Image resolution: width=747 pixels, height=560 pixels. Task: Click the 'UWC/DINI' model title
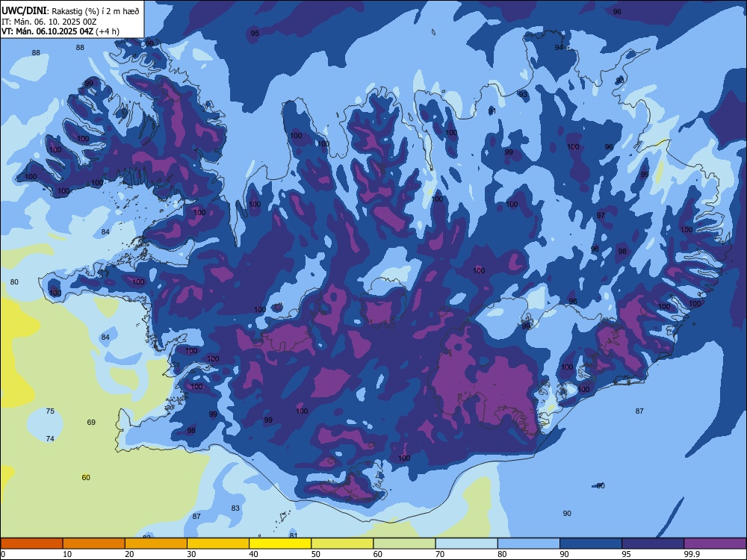click(25, 11)
